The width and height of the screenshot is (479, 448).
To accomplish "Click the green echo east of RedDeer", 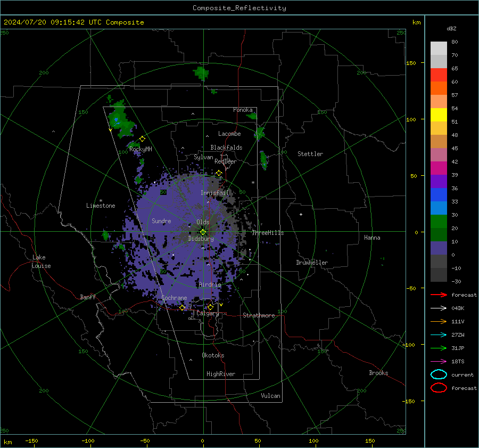I will coord(263,160).
